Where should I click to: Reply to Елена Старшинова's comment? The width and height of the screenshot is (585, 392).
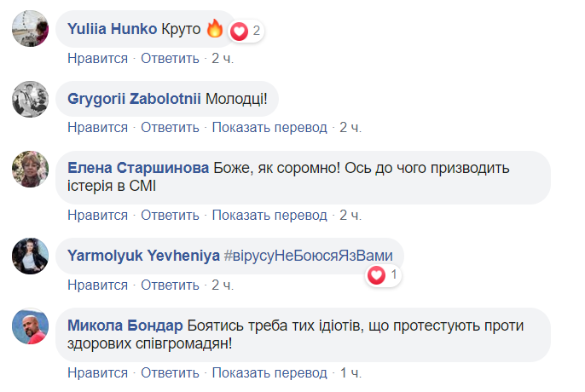170,214
